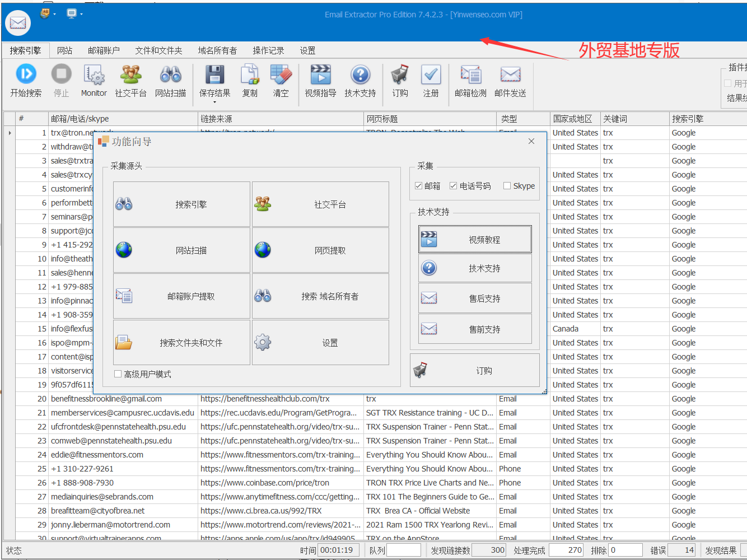Click the coinbase.com/price/tron link cell
Image resolution: width=747 pixels, height=560 pixels.
click(x=281, y=483)
